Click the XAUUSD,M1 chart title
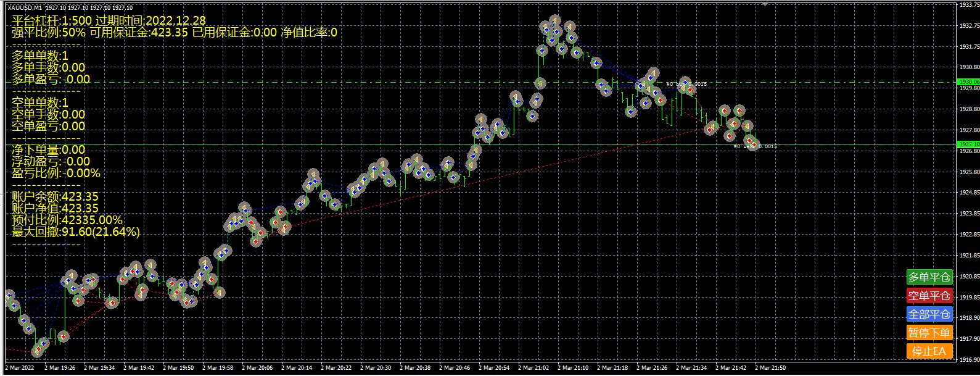The height and width of the screenshot is (376, 980). coord(25,7)
